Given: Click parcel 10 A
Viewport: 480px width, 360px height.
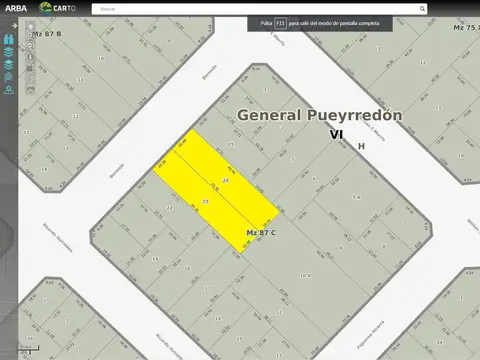Looking at the screenshot, I should 305,275.
